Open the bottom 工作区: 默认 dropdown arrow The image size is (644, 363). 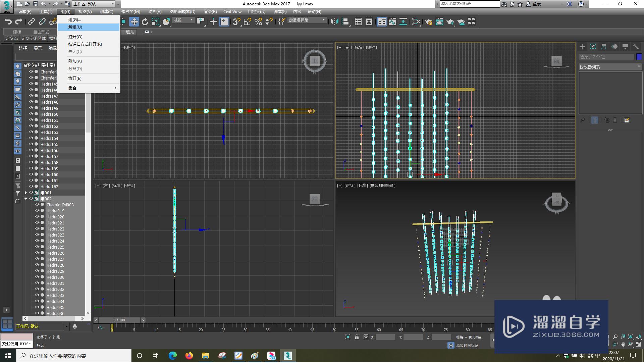[66, 326]
